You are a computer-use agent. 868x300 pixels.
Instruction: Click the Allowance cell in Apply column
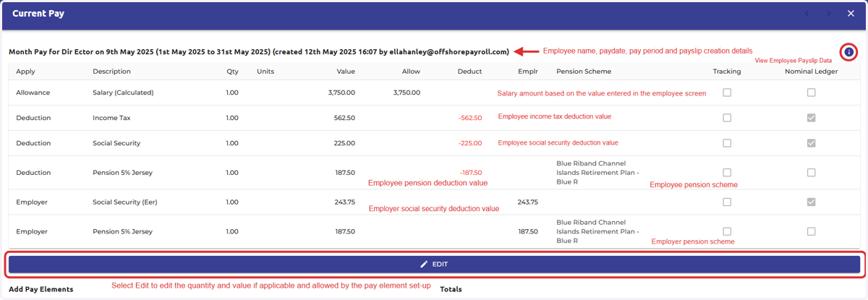(x=33, y=93)
